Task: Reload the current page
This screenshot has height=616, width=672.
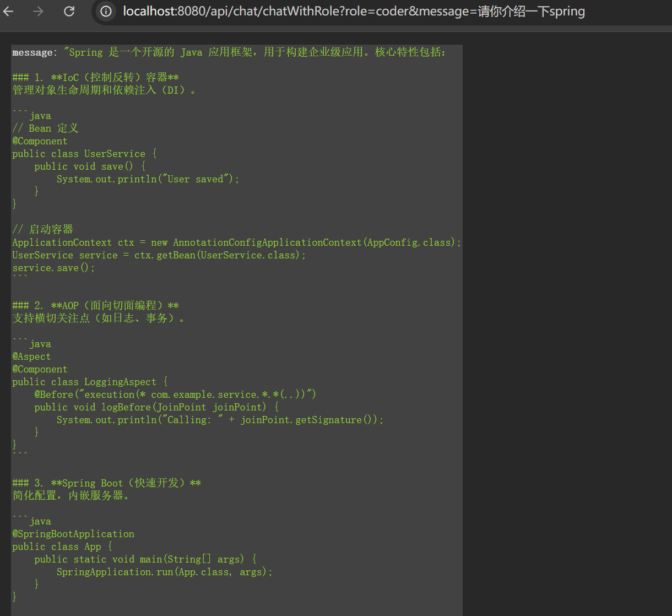Action: 70,10
